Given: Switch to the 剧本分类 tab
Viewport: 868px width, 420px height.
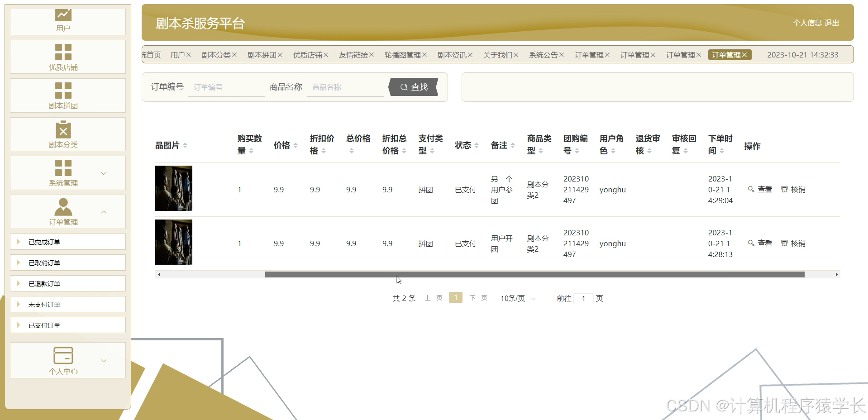Looking at the screenshot, I should coord(216,55).
